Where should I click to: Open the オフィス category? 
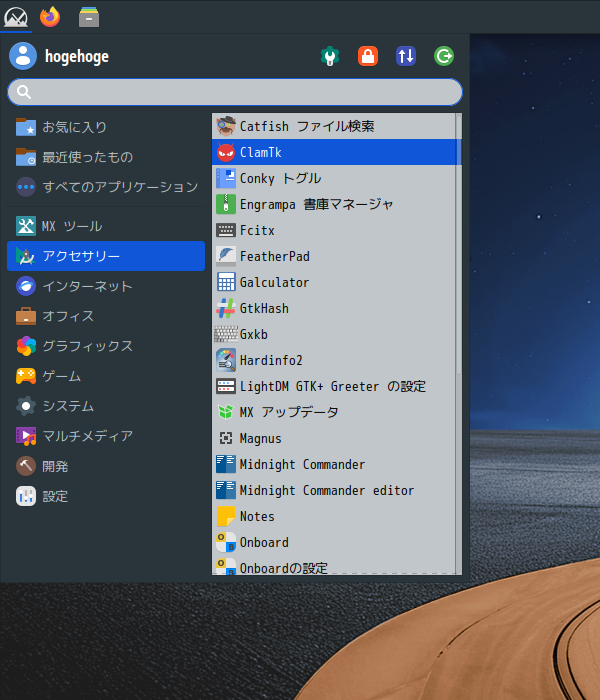click(106, 316)
